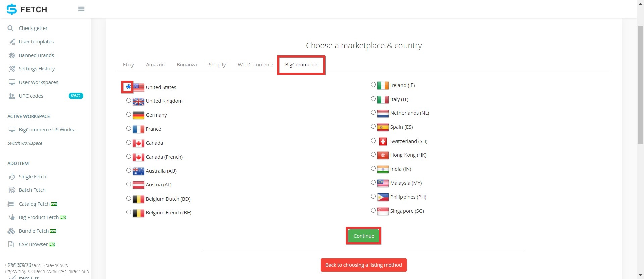Switch to the BigCommerce tab
This screenshot has height=279, width=644.
[301, 65]
